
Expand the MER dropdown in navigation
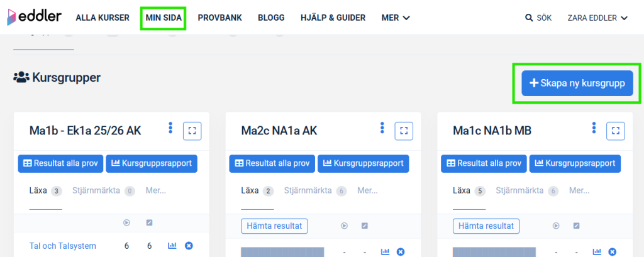pos(396,18)
